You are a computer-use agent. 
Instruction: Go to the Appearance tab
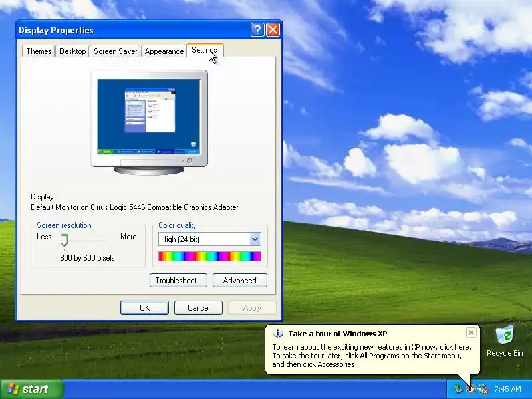[x=164, y=51]
